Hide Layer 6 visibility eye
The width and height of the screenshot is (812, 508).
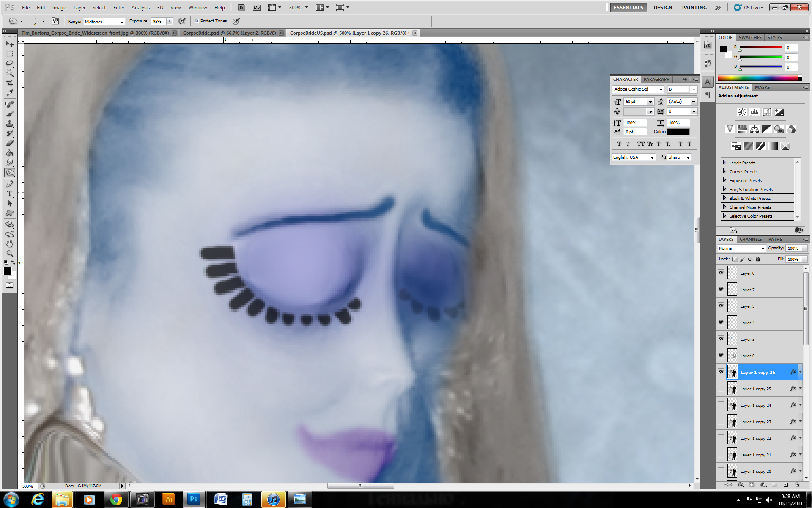(721, 355)
